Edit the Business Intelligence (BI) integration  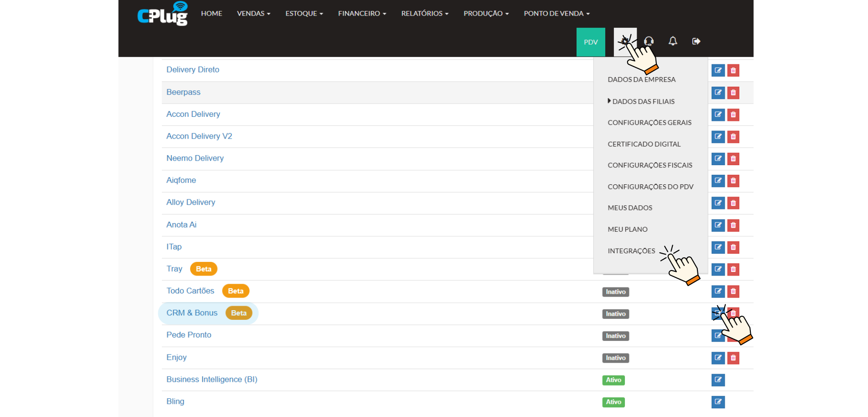coord(718,380)
